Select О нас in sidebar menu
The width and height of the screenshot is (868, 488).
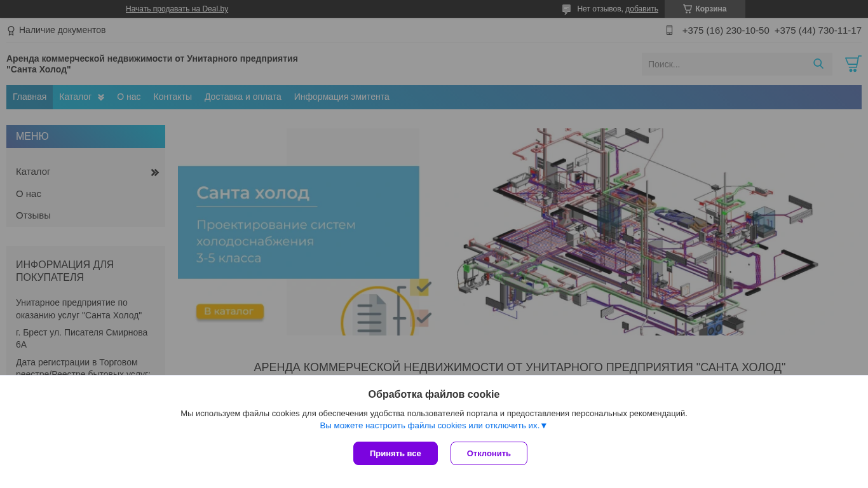[29, 194]
